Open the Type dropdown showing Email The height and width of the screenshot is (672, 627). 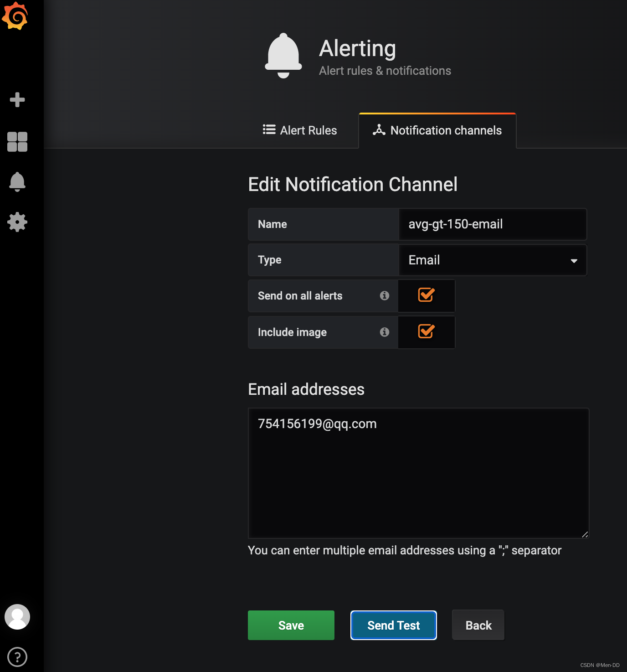(x=493, y=260)
